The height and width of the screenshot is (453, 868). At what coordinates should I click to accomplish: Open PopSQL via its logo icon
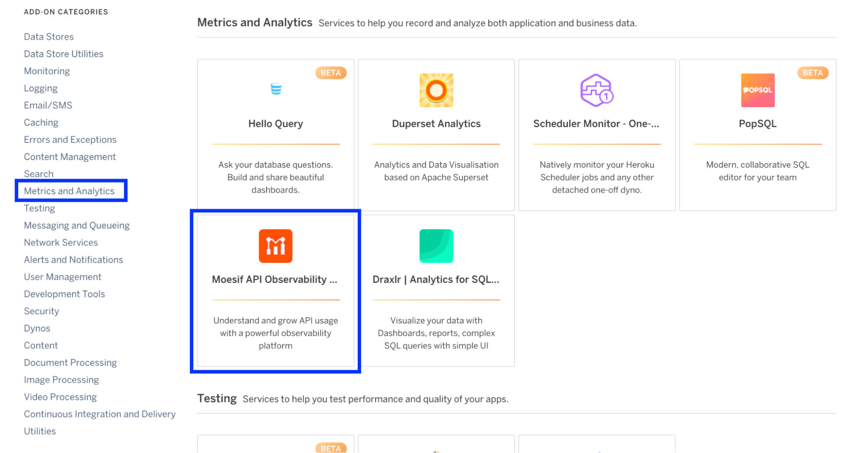[x=757, y=90]
